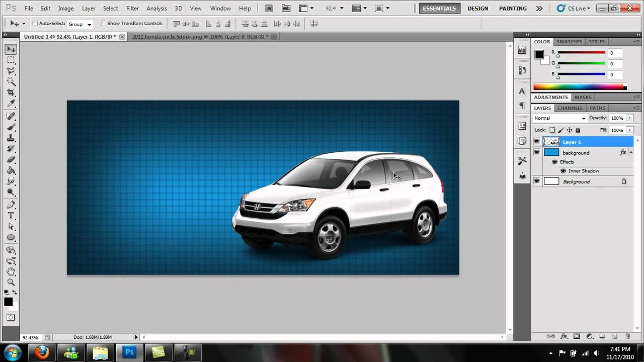Open the layer blend mode Normal dropdown

(x=559, y=118)
